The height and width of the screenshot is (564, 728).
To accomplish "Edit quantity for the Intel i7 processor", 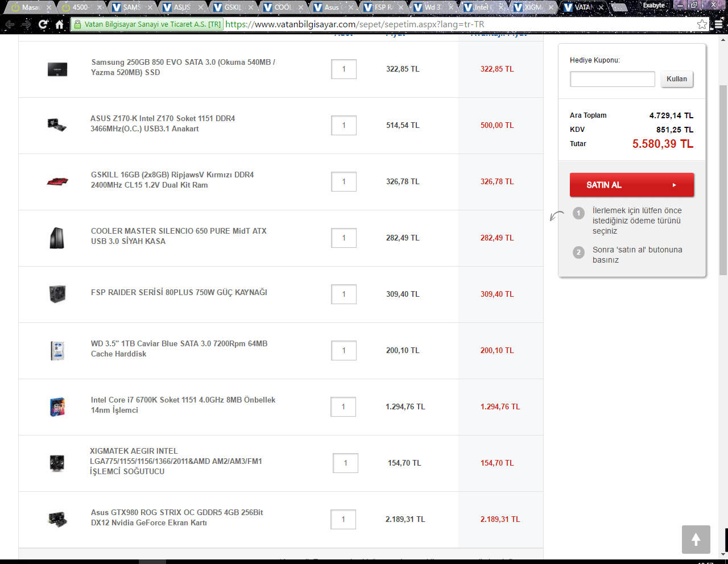I will click(x=343, y=407).
